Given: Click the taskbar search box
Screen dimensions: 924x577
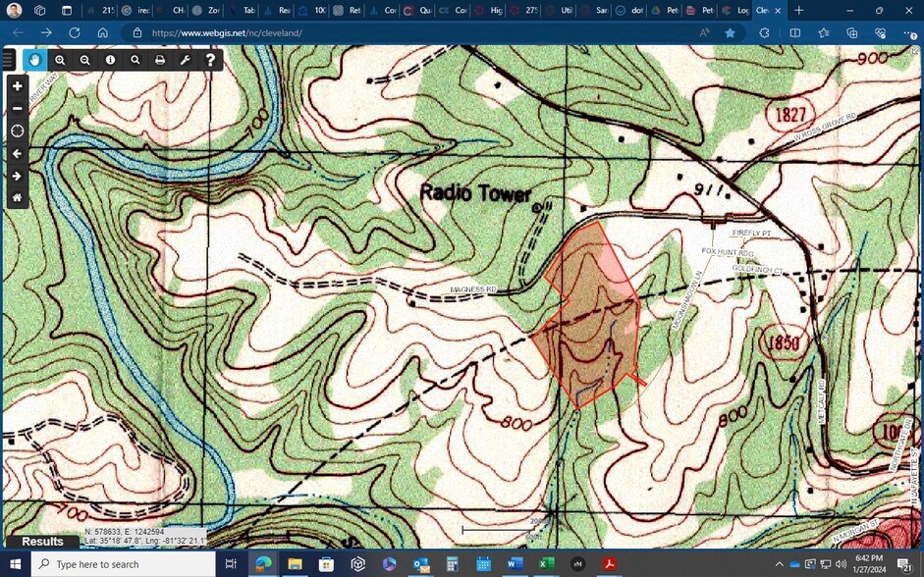Looking at the screenshot, I should coord(124,564).
